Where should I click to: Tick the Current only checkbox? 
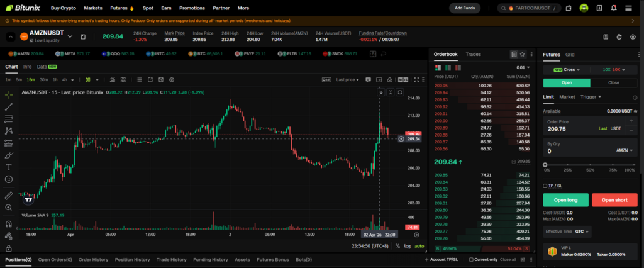pos(471,260)
